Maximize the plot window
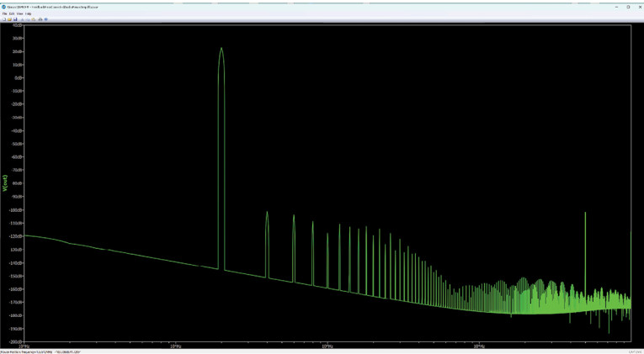 click(628, 7)
